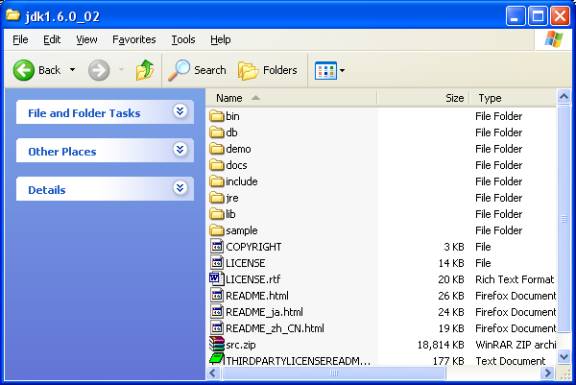This screenshot has width=576, height=385.
Task: Click the 'Text Document' type cell
Action: tap(510, 361)
